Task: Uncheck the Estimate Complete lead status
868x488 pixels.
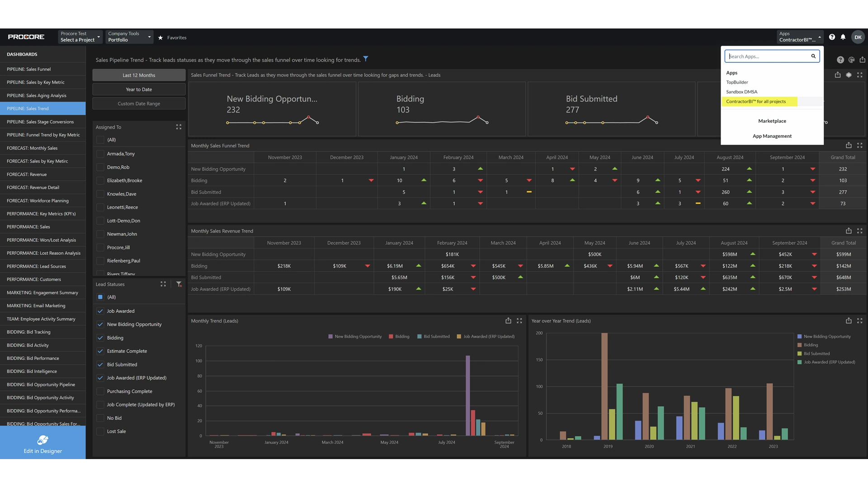Action: [x=100, y=351]
